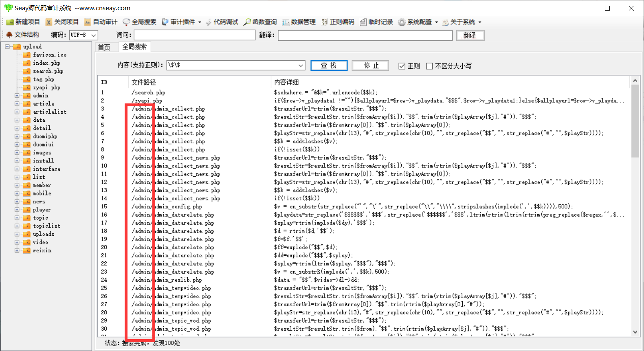This screenshot has height=351, width=644.
Task: Open 关于系统 (About System) menu
Action: tap(462, 22)
